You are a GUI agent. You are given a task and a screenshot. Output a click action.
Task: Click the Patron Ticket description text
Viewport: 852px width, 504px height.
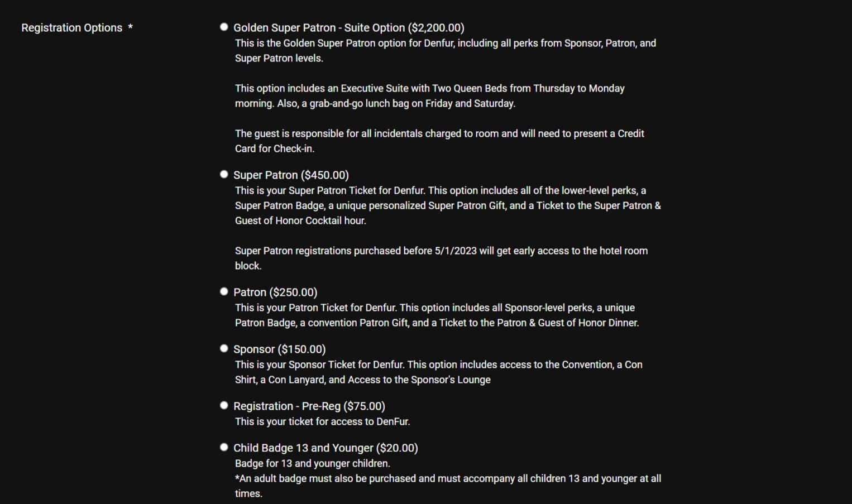point(435,315)
